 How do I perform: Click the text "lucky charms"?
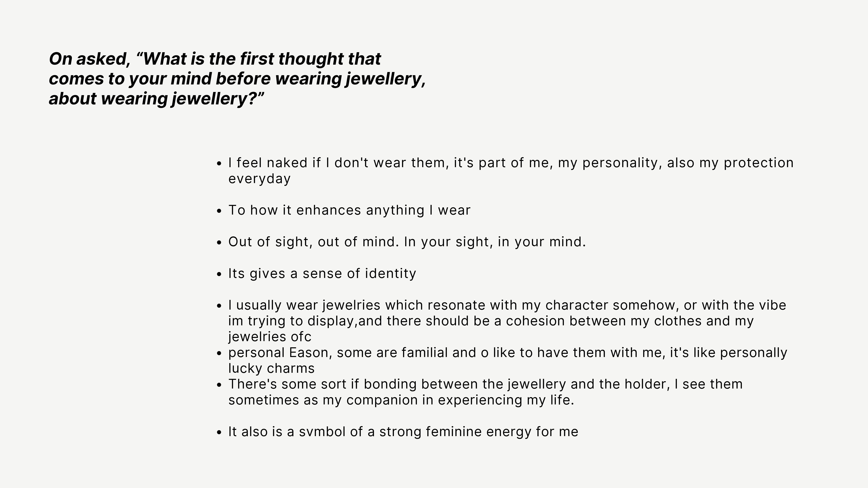tap(271, 368)
